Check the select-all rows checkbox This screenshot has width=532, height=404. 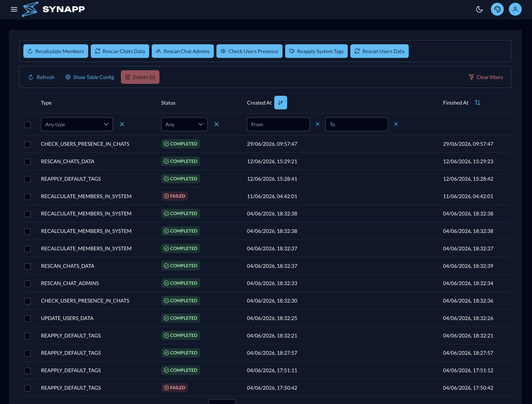click(x=27, y=125)
